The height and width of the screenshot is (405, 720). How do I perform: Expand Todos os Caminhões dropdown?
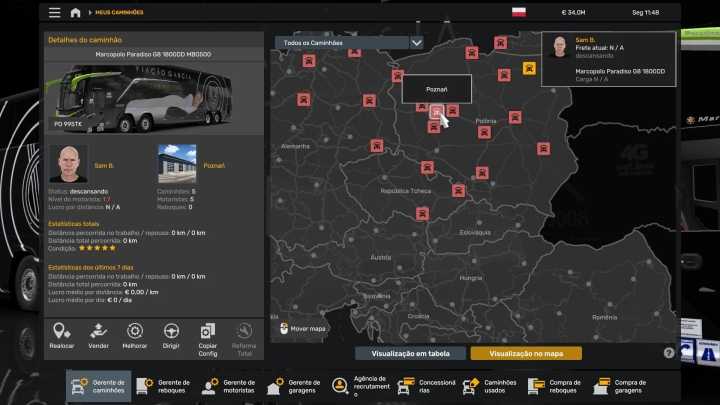click(349, 43)
